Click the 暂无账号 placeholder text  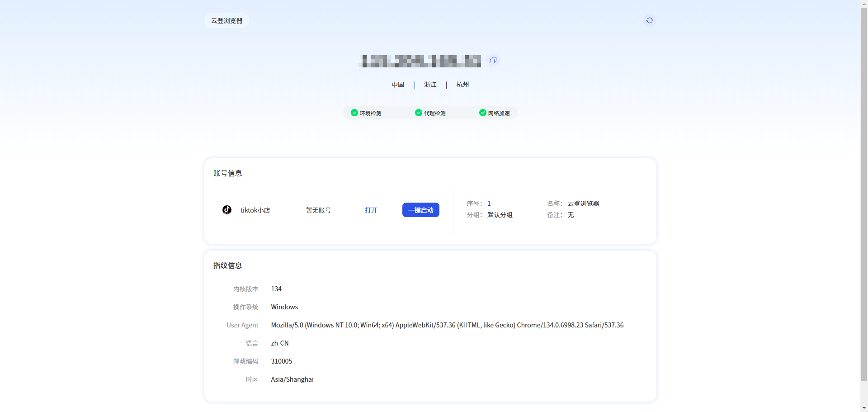click(x=318, y=210)
